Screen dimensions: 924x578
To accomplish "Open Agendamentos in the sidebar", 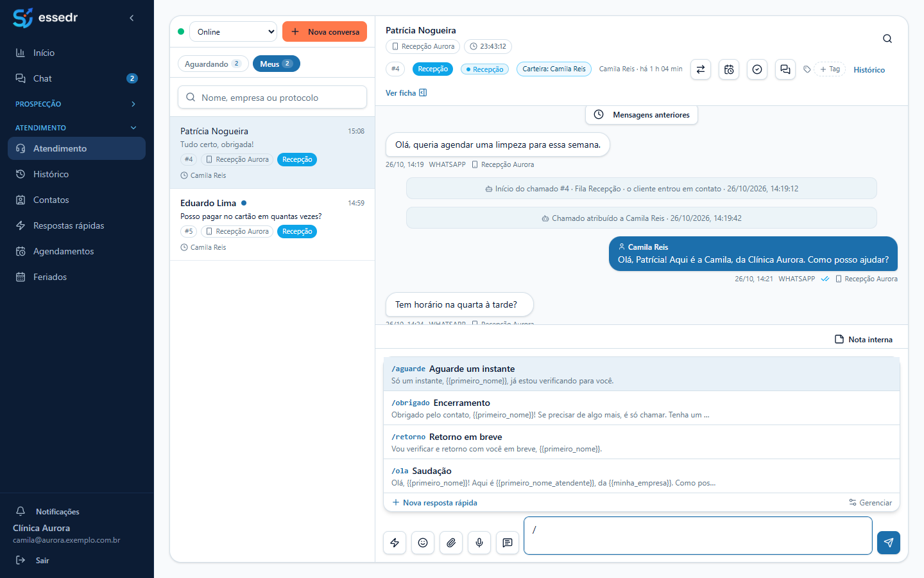I will click(76, 251).
